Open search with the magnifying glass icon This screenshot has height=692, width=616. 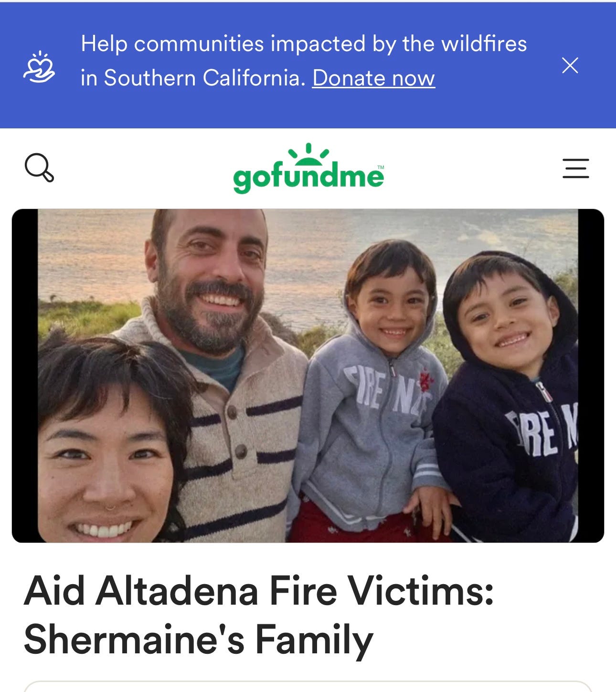coord(39,168)
